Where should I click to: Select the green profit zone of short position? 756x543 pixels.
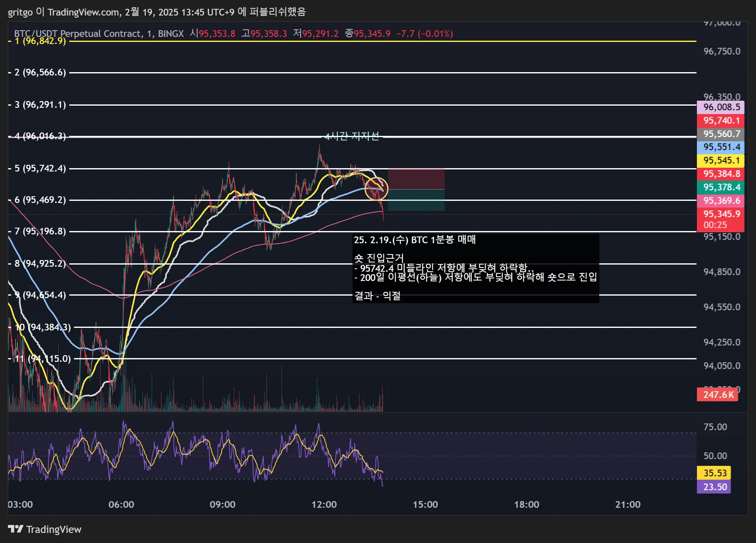click(x=416, y=200)
